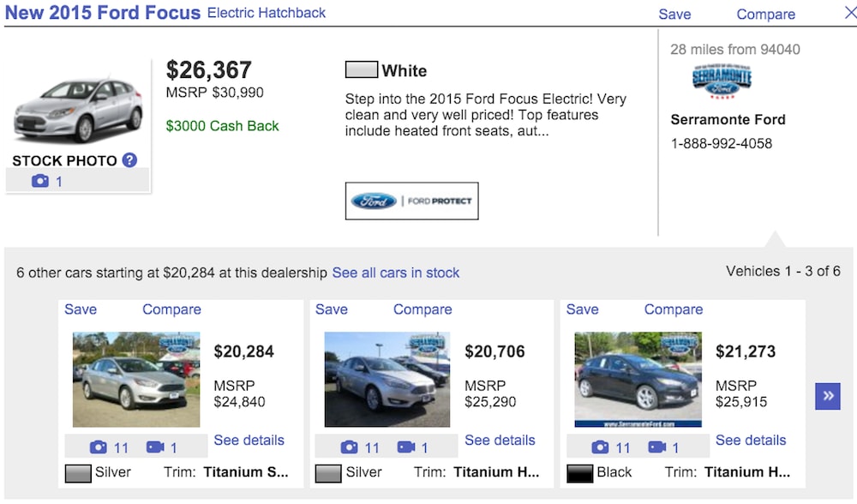The height and width of the screenshot is (504, 857).
Task: Compare the $20,706 Silver car
Action: click(423, 309)
